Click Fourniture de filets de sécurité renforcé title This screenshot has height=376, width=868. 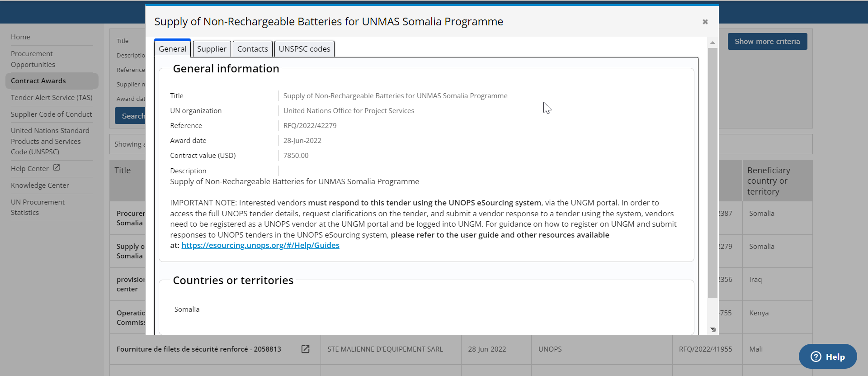(199, 349)
